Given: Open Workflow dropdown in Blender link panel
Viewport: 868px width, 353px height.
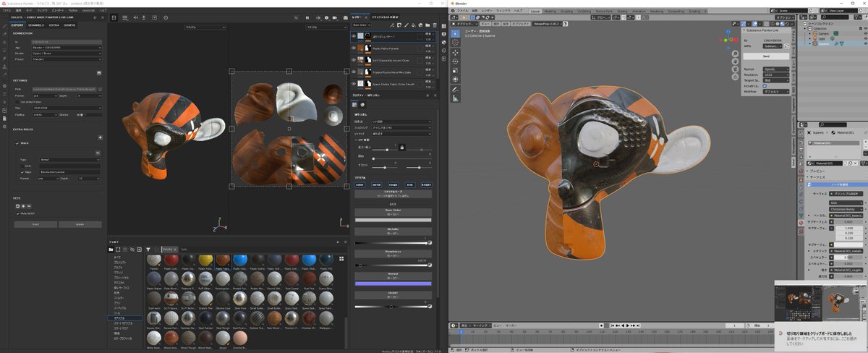Looking at the screenshot, I should [776, 92].
